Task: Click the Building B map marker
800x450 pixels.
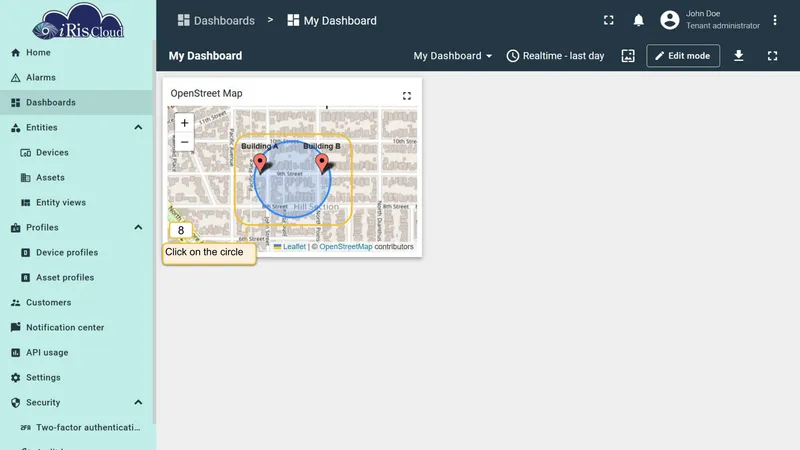Action: click(x=322, y=163)
